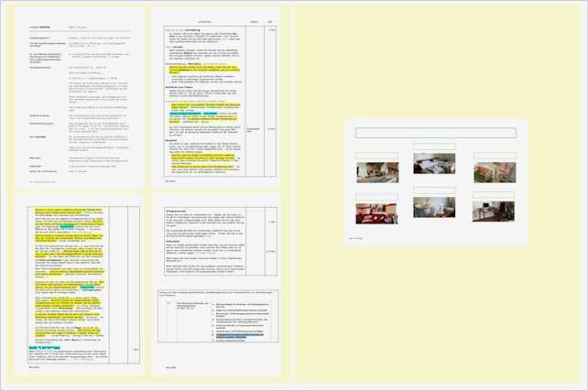Open the photo page with six room pictures

[436, 182]
